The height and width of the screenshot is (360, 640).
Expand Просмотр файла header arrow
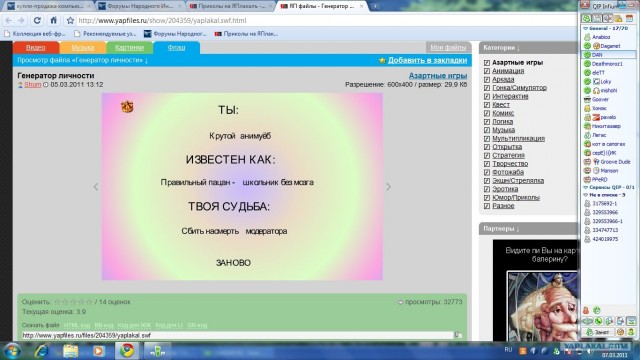click(x=147, y=60)
